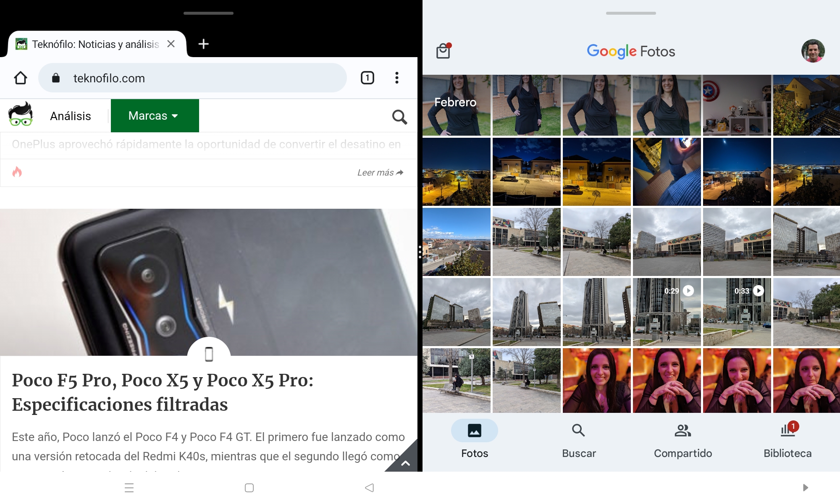Viewport: 840px width, 504px height.
Task: Click the Este año, Poco lanzó paragraph
Action: click(208, 447)
